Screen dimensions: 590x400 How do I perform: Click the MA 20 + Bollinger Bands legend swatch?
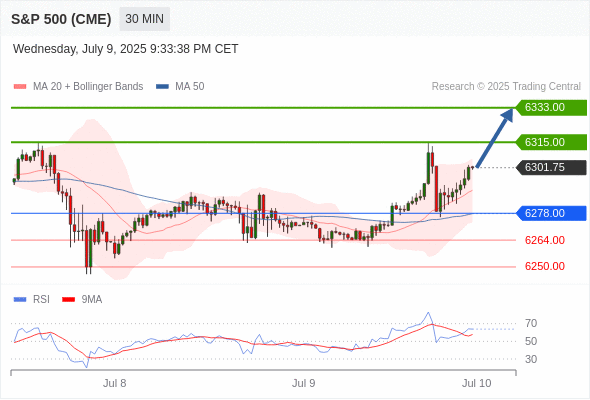(20, 87)
